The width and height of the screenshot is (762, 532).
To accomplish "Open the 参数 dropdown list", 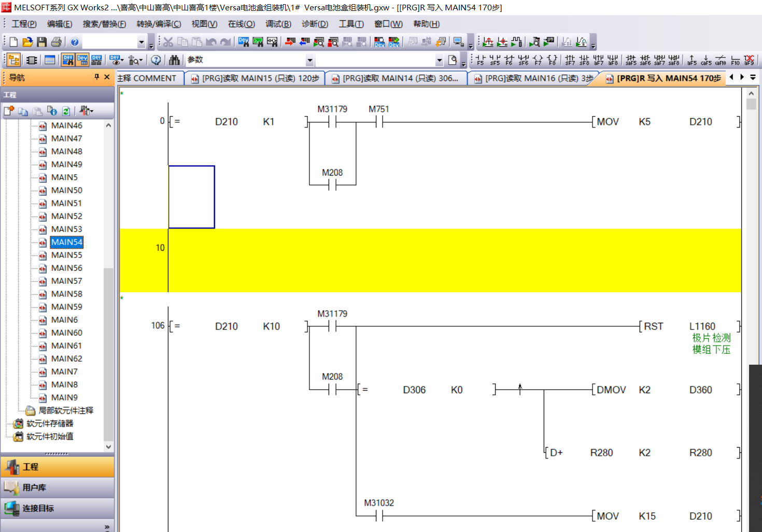I will coord(309,60).
